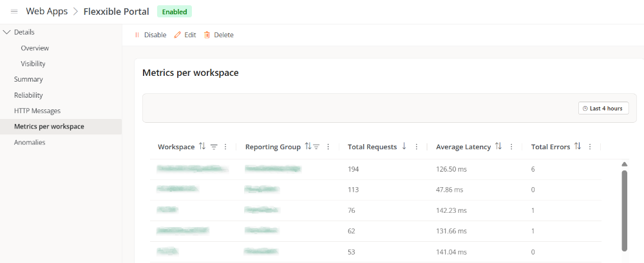Open Reporting Group column options menu
Viewport: 644px width, 263px height.
(x=328, y=147)
